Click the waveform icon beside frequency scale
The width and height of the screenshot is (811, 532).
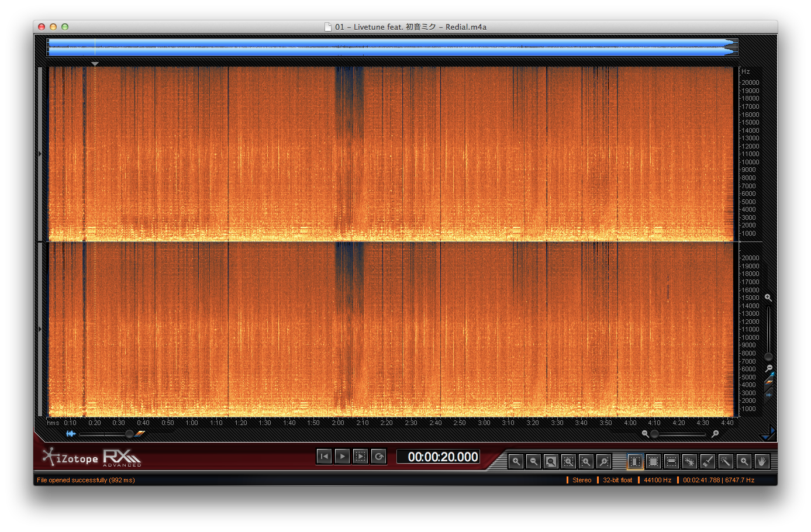pos(769,395)
